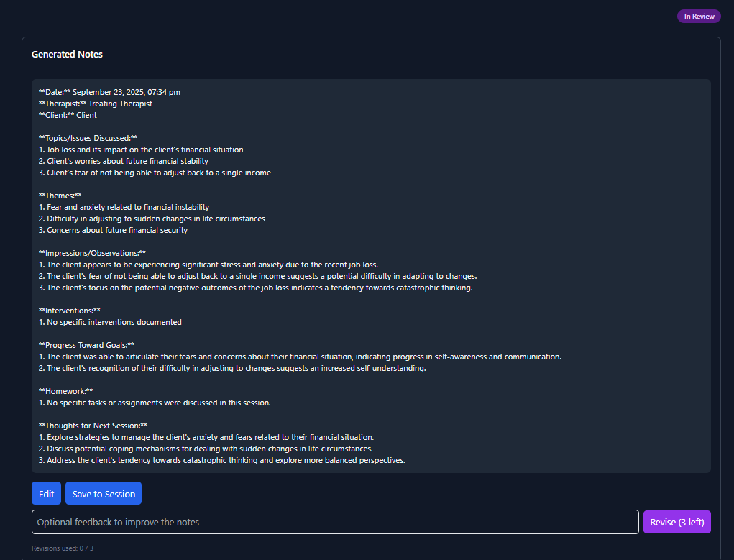Click the Generated Notes panel heading
The height and width of the screenshot is (560, 734).
[67, 55]
